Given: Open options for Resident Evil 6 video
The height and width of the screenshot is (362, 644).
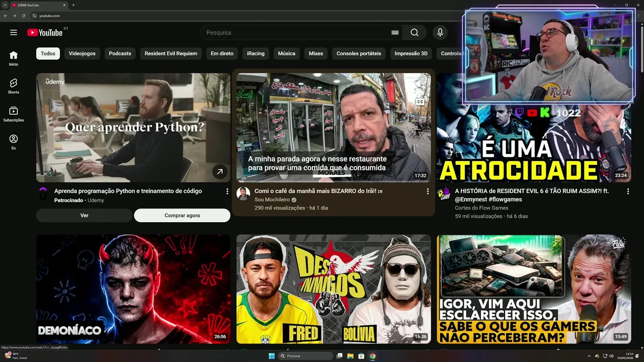Looking at the screenshot, I should 628,192.
